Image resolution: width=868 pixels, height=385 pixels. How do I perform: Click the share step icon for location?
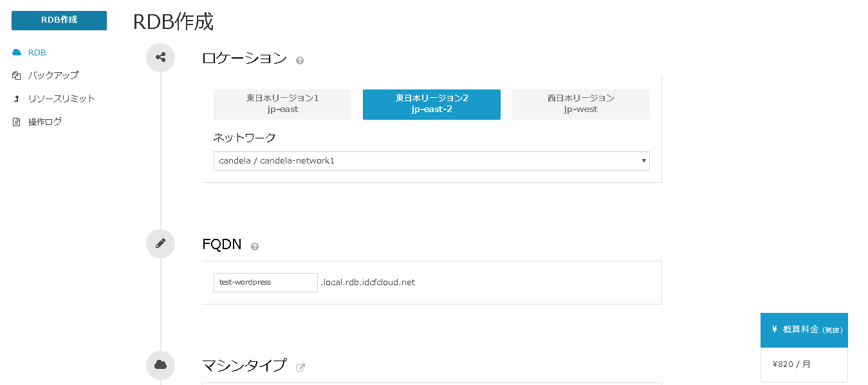click(161, 57)
